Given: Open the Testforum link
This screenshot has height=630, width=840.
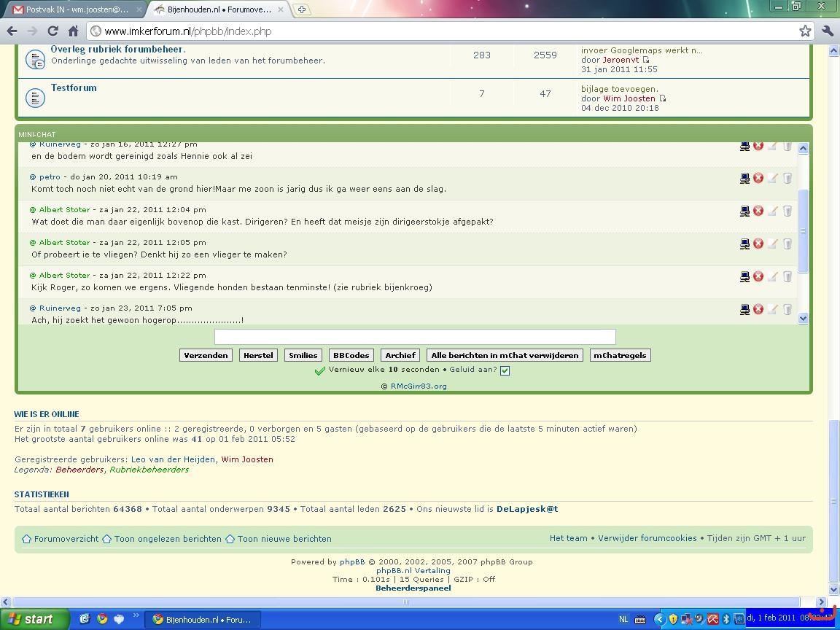Looking at the screenshot, I should pos(74,87).
